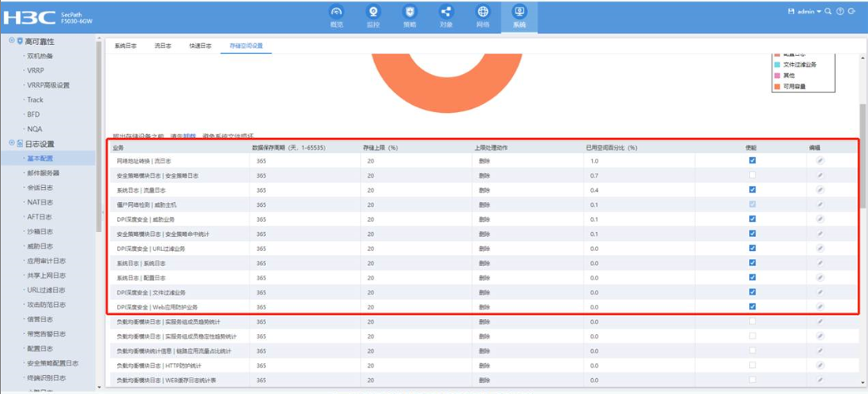Check enable for HTTP防护统计

pos(752,365)
